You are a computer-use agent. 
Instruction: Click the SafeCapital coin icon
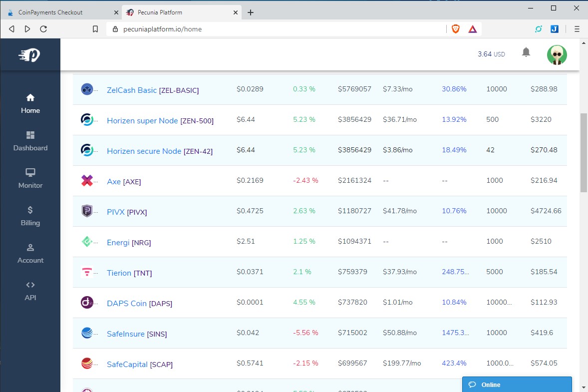(x=87, y=363)
